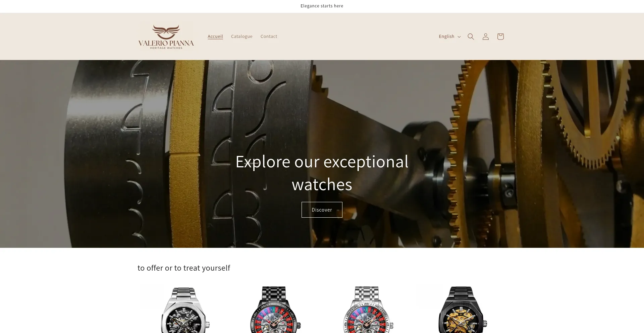Screen dimensions: 644x333
Task: Click the 'Explore our exceptional watches' heading
Action: pos(322,173)
